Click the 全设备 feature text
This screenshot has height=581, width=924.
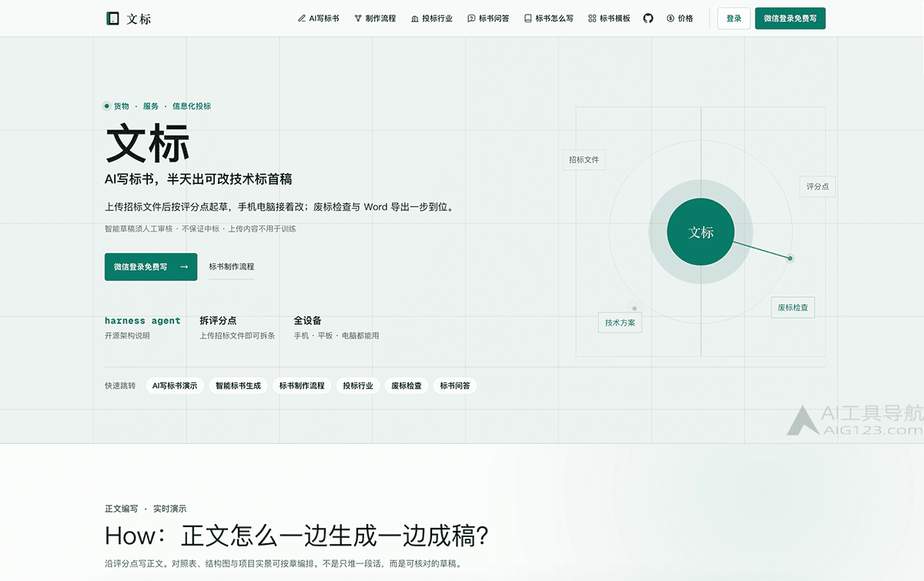[x=307, y=320]
